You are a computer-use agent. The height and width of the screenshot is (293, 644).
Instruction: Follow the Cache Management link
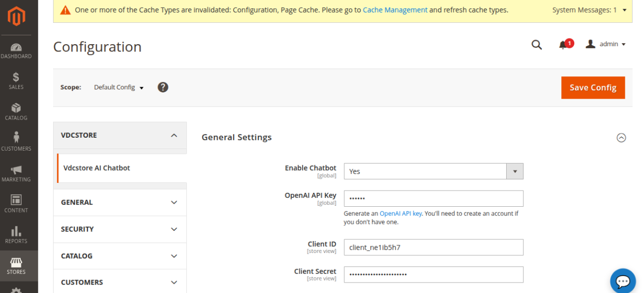click(x=395, y=10)
